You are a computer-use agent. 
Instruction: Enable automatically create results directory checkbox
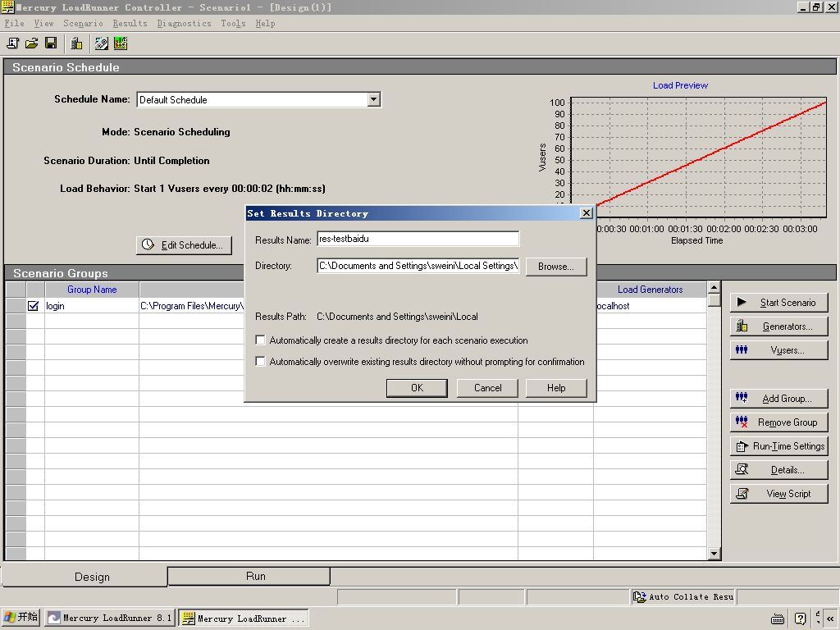click(x=261, y=340)
